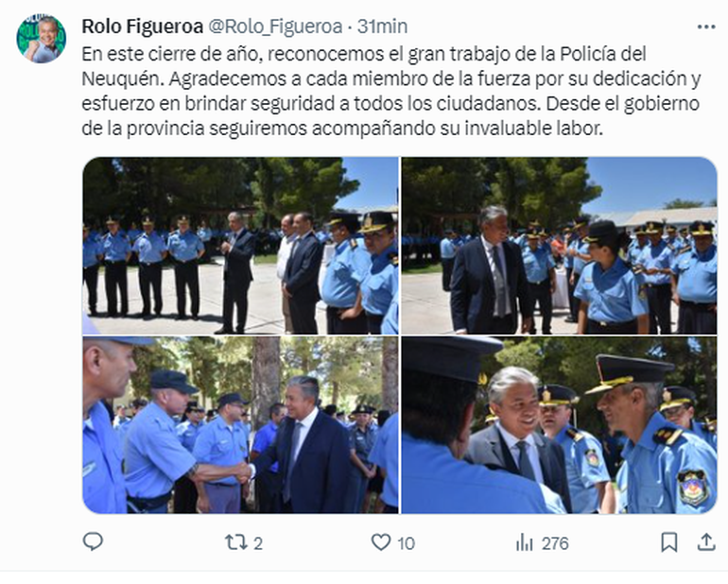Click the repost count number 2
The height and width of the screenshot is (584, 728).
[258, 543]
